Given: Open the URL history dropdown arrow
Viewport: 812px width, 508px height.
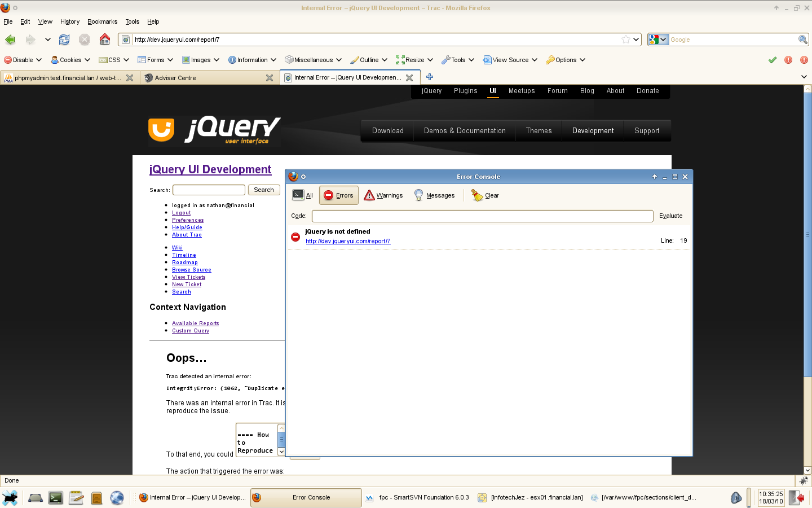Looking at the screenshot, I should pyautogui.click(x=636, y=40).
